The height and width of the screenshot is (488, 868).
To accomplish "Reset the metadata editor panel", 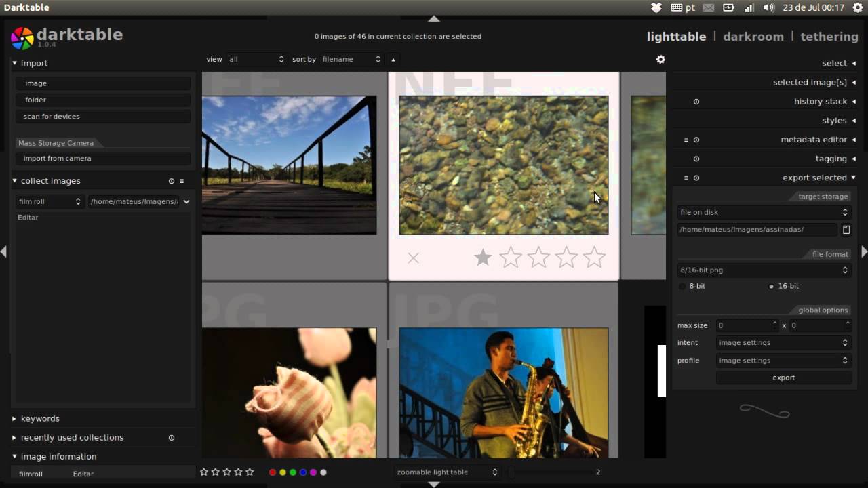I will tap(696, 140).
